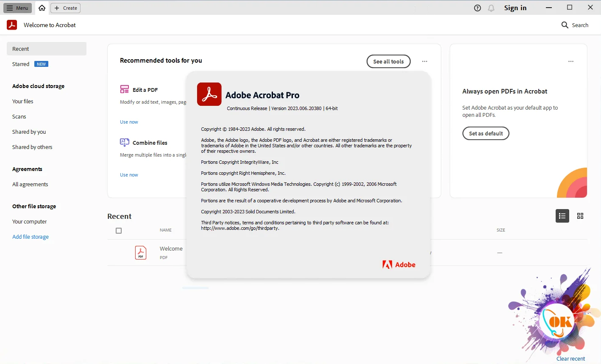The height and width of the screenshot is (364, 601).
Task: Open Shared by others
Action: click(32, 147)
